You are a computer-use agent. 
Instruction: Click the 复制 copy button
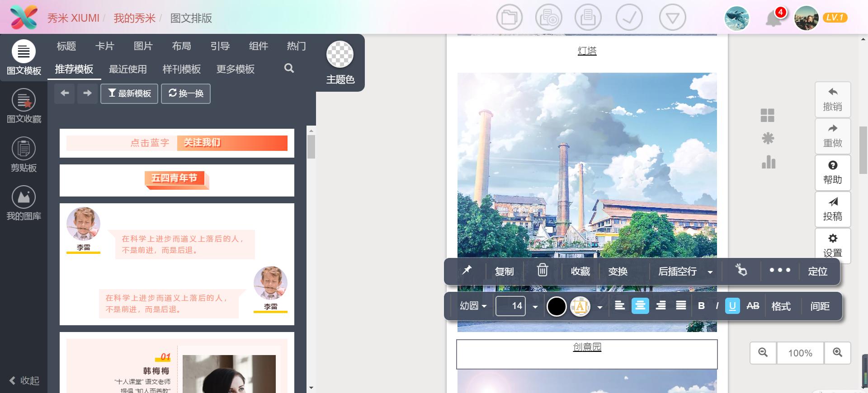504,271
